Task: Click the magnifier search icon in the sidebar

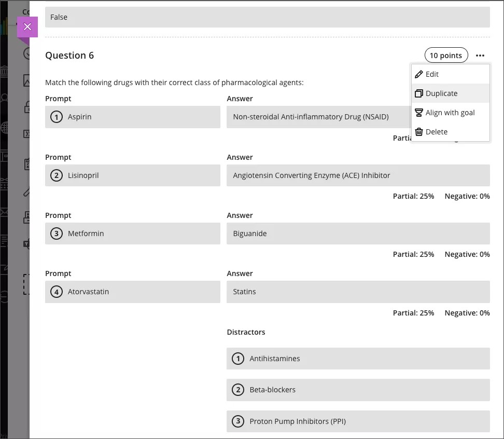Action: (x=4, y=96)
